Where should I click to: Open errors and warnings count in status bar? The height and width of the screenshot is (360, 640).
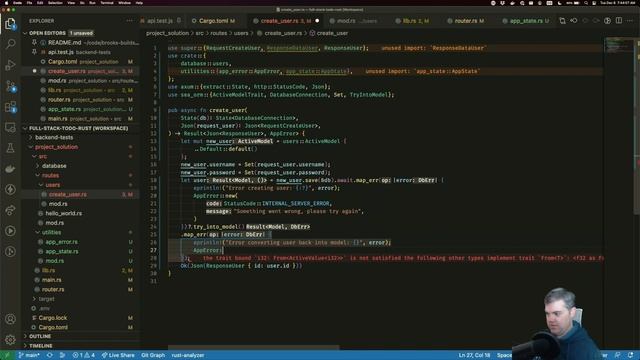pos(83,355)
